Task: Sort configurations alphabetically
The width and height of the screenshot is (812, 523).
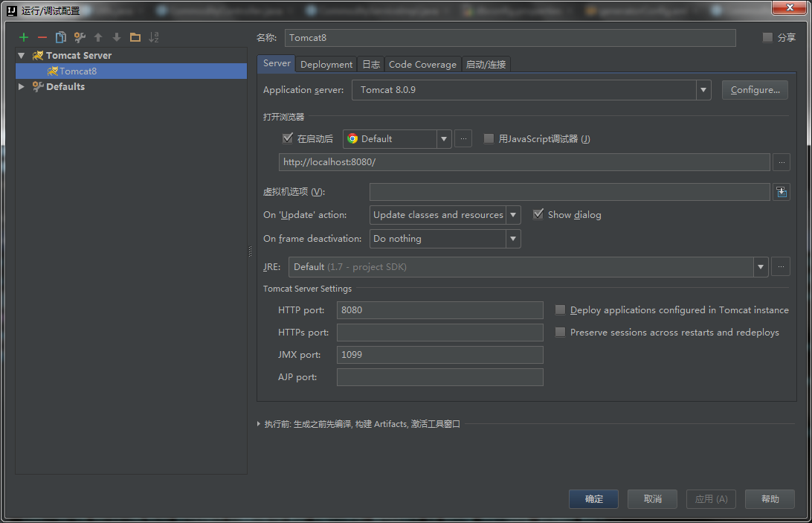Action: click(154, 37)
